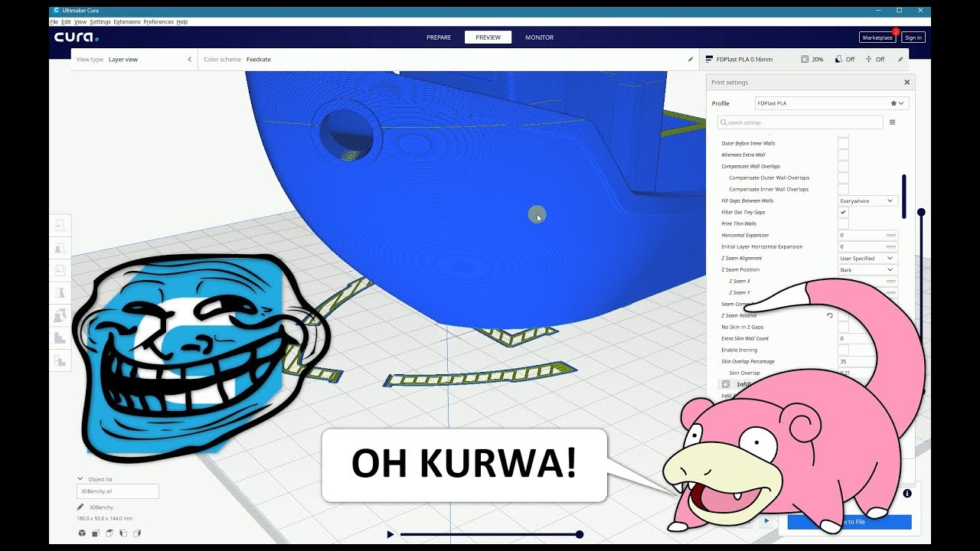Select the Scale tool in left toolbar
The width and height of the screenshot is (980, 551).
click(x=60, y=248)
